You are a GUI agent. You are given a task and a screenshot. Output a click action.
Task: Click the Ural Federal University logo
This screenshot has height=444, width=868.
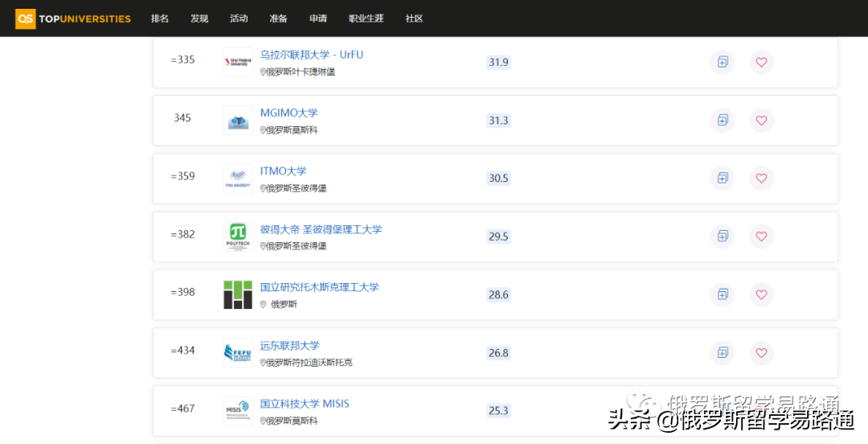point(238,62)
